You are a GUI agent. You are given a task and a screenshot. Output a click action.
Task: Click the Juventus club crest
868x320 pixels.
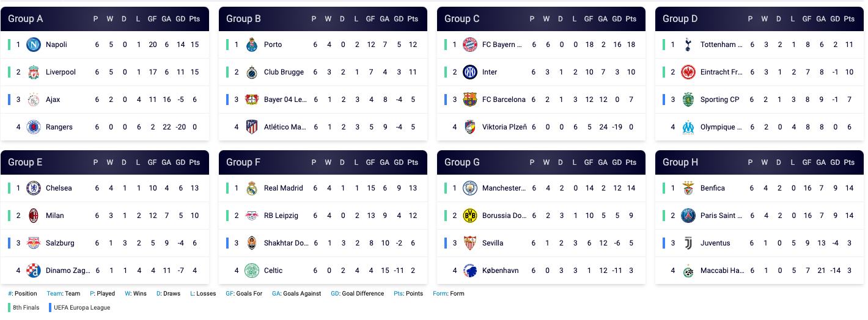coord(688,243)
